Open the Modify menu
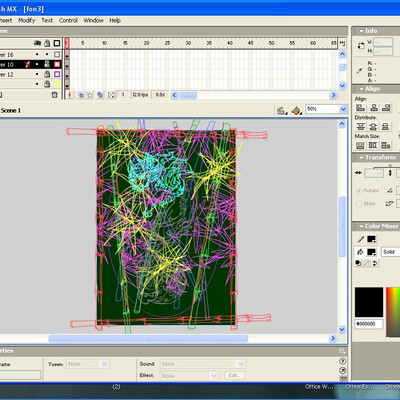The height and width of the screenshot is (400, 400). pyautogui.click(x=27, y=20)
